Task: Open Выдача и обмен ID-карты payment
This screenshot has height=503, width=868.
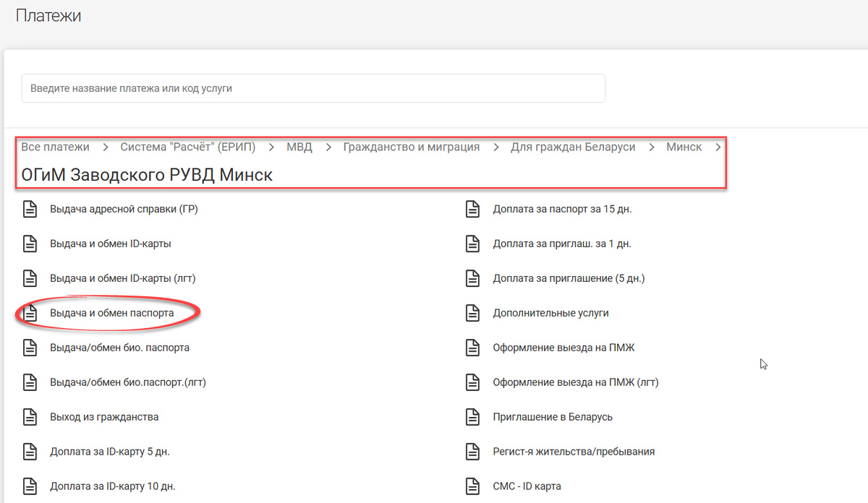Action: pos(111,244)
